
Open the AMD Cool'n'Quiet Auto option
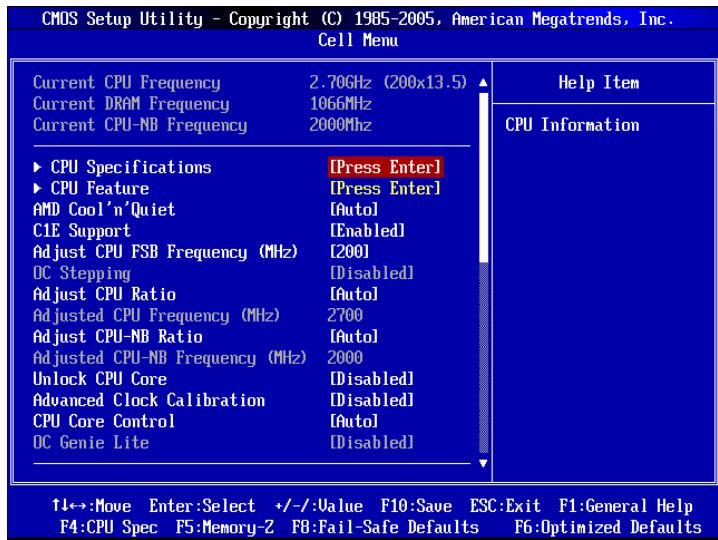click(353, 209)
